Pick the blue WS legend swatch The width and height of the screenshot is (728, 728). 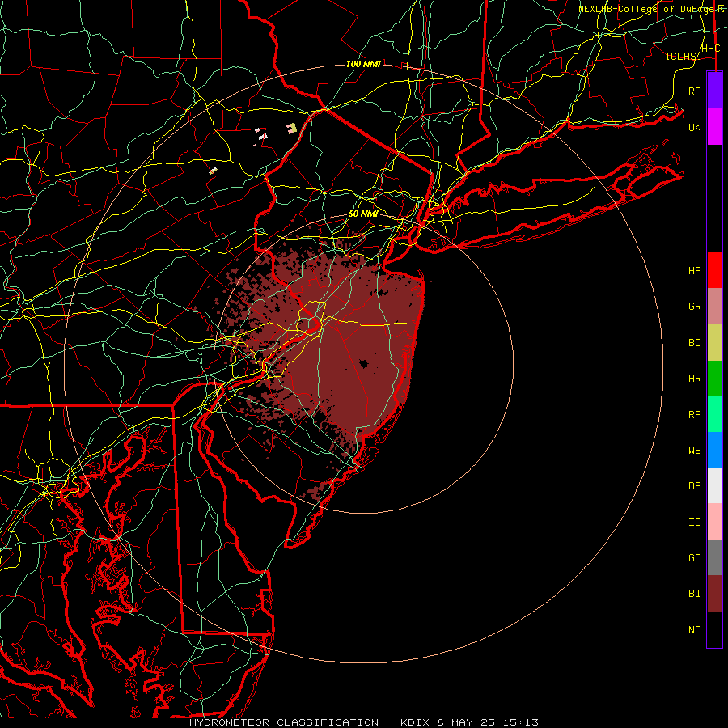point(714,450)
